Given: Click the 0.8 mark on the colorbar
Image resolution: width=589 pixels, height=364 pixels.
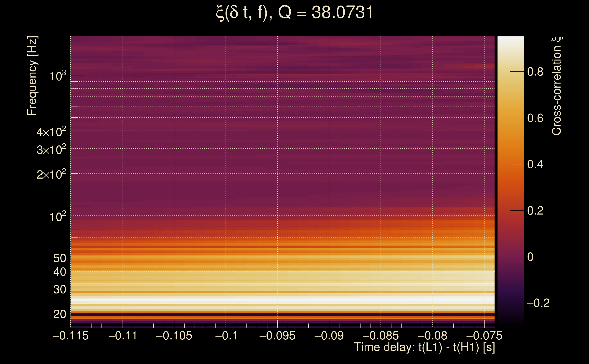Looking at the screenshot, I should (535, 72).
